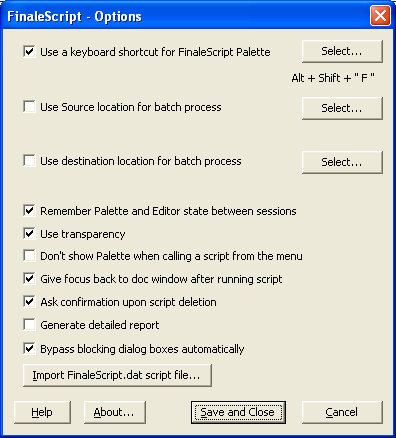The width and height of the screenshot is (396, 438).
Task: Click Select button for Source location
Action: (342, 108)
